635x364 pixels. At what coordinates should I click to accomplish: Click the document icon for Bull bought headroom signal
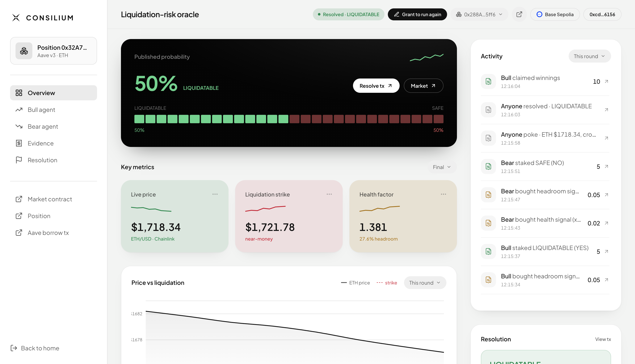click(x=488, y=280)
